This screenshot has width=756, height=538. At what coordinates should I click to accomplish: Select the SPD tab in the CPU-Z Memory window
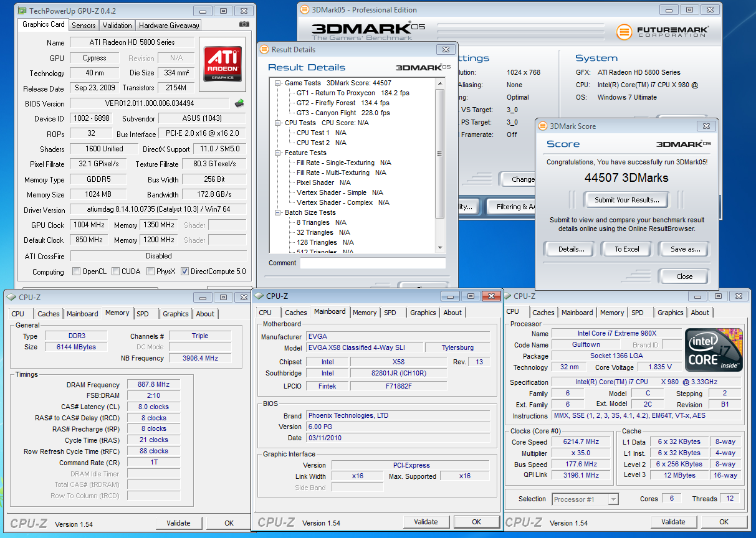[143, 314]
